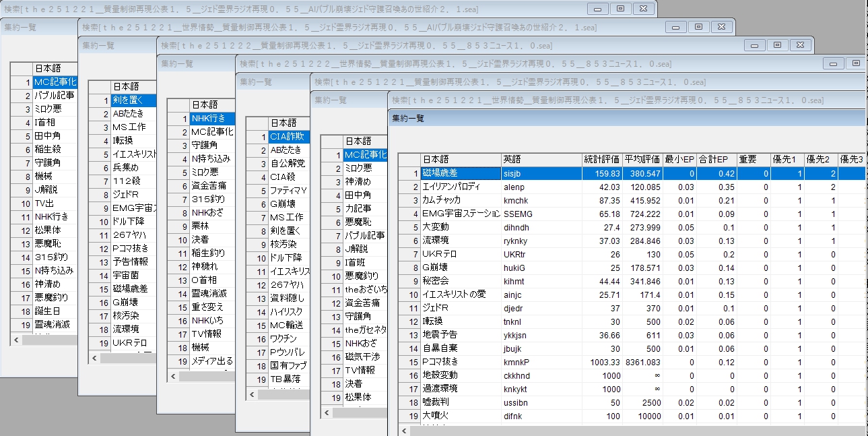Maximize the the251221 世界情勢 AIバブル window
The width and height of the screenshot is (868, 436).
[x=698, y=26]
